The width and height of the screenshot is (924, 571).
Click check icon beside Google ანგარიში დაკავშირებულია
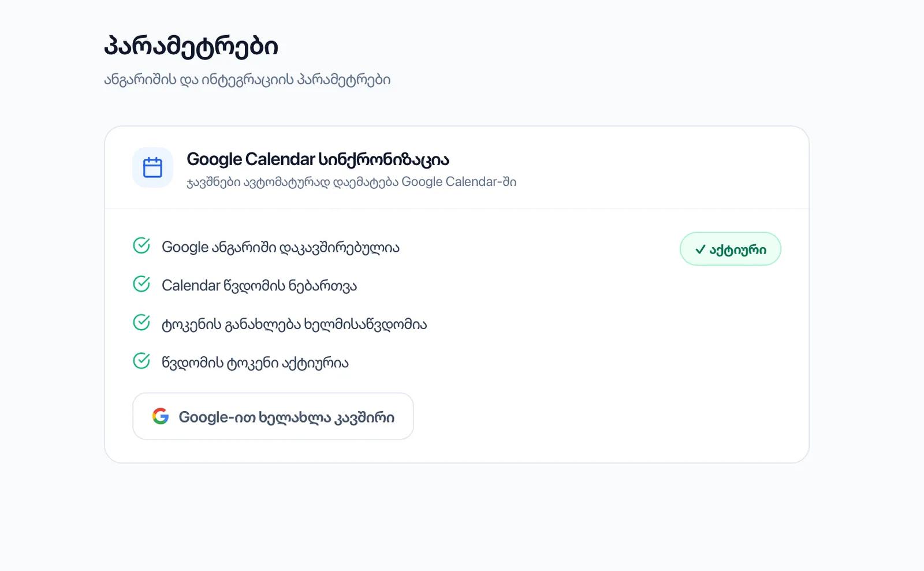(x=141, y=246)
